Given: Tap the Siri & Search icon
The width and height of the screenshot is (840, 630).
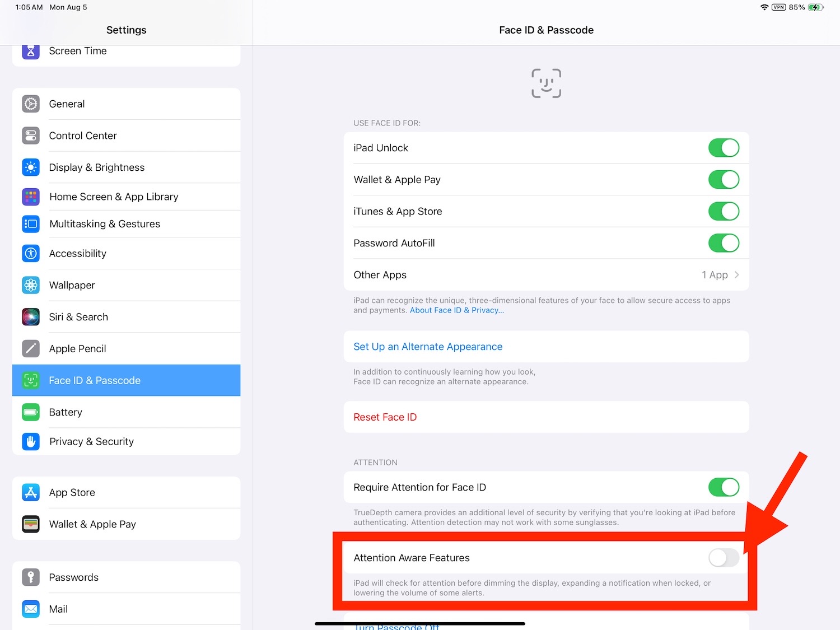Looking at the screenshot, I should tap(31, 317).
